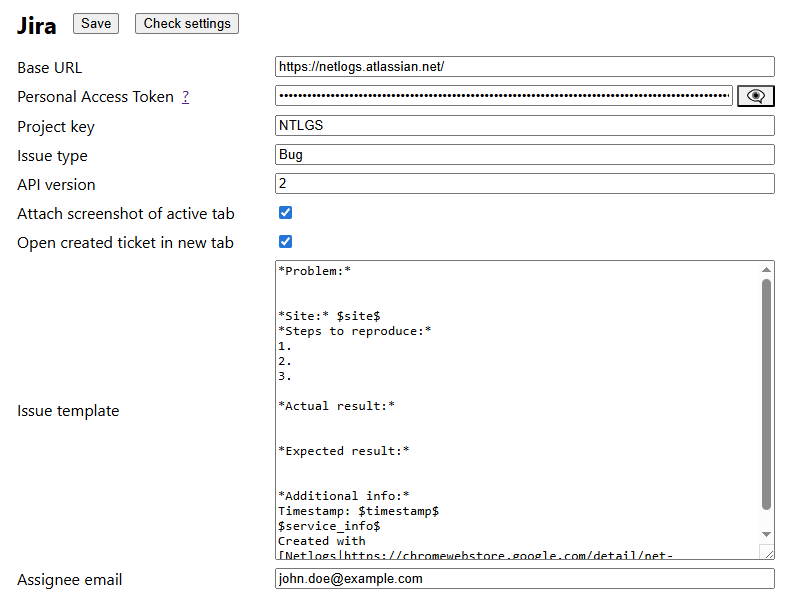The width and height of the screenshot is (799, 600).
Task: Click the issue template scrollbar thumb
Action: click(x=766, y=394)
